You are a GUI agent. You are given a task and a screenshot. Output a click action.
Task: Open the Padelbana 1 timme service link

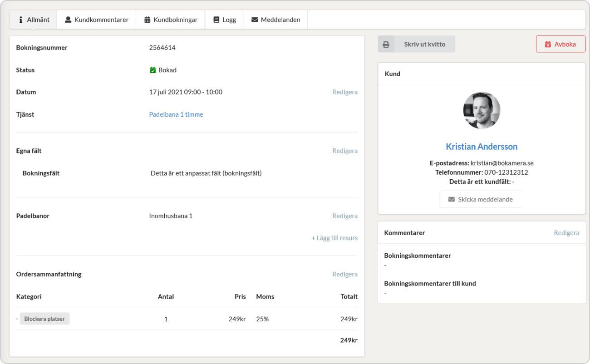pyautogui.click(x=176, y=114)
